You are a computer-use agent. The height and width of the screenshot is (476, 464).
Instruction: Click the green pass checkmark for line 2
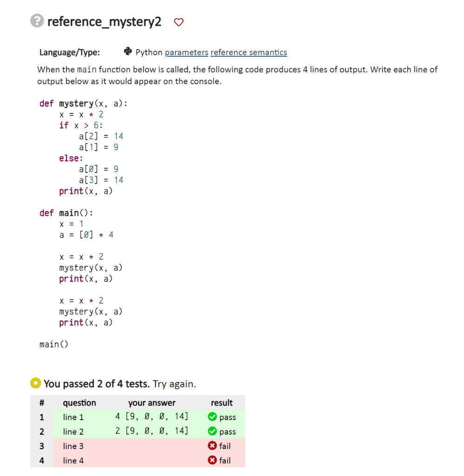[x=212, y=431]
